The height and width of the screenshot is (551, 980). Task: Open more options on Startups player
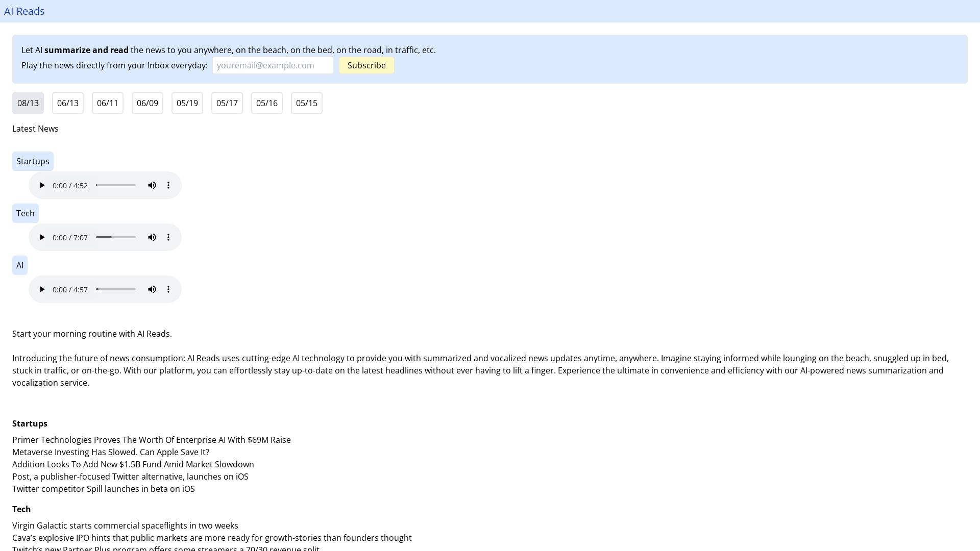pos(168,186)
